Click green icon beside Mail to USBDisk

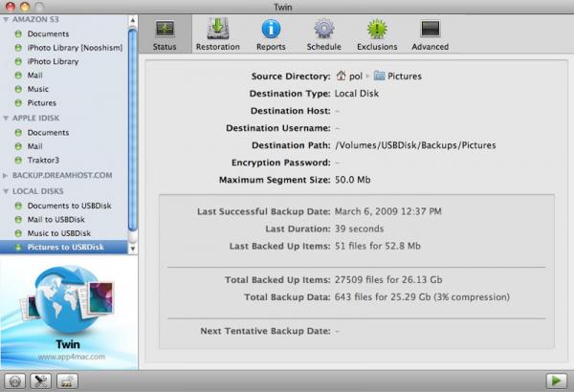click(x=18, y=220)
